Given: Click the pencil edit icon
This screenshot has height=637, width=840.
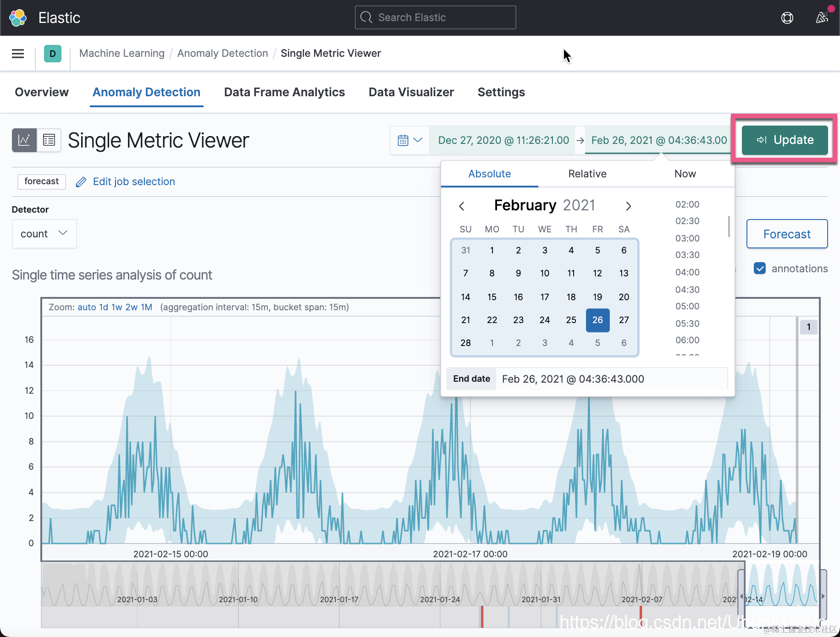Looking at the screenshot, I should tap(81, 182).
